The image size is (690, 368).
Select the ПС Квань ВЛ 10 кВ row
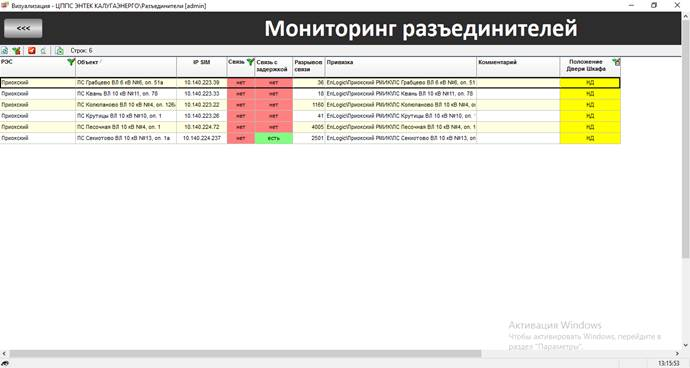[310, 94]
